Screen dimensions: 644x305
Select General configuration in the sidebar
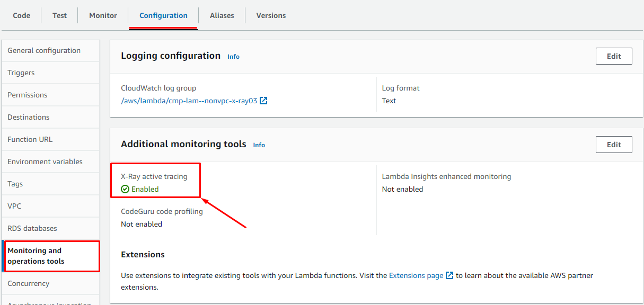pos(44,50)
